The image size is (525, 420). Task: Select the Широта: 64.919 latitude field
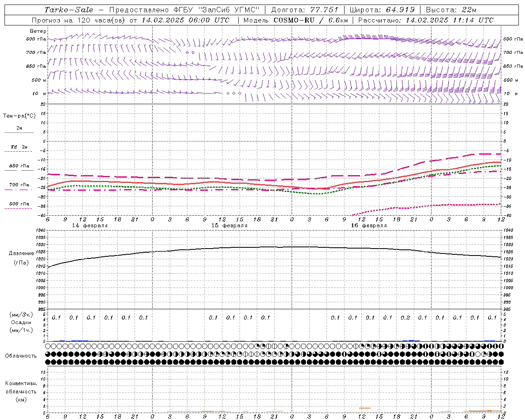click(382, 10)
